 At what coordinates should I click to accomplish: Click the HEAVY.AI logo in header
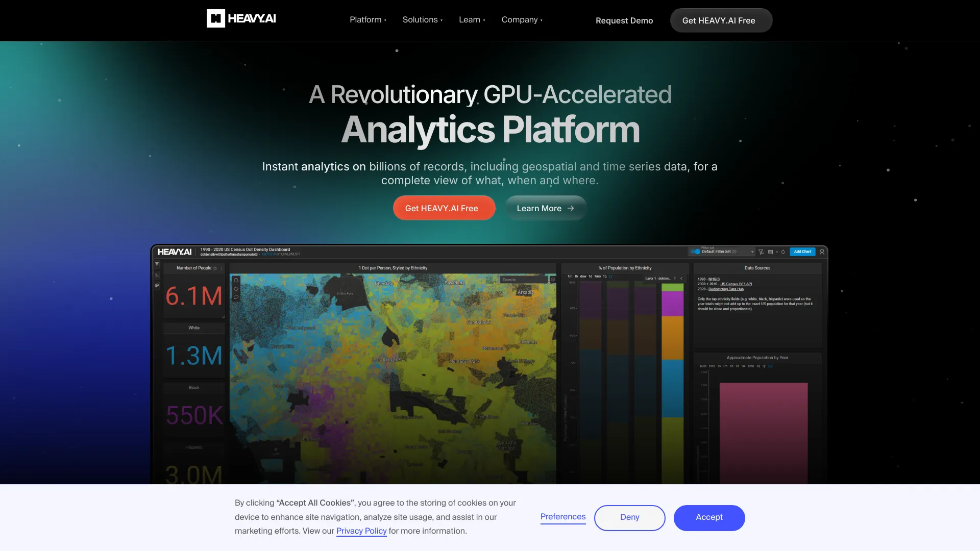240,18
